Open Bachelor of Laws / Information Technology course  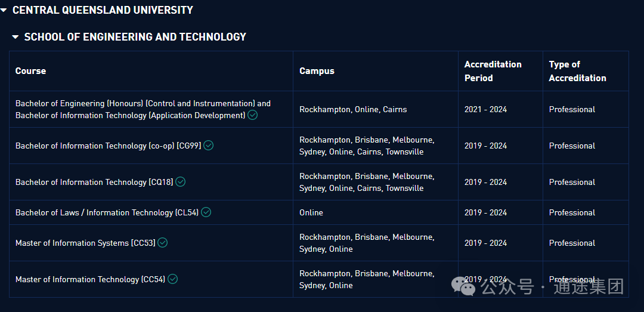(107, 212)
